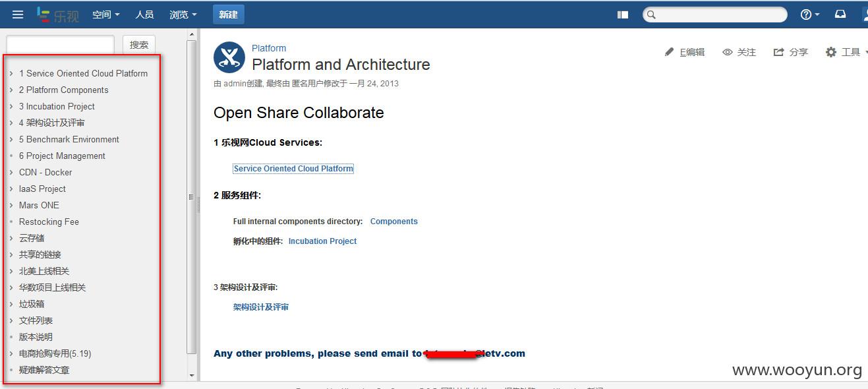Open the Components link
Screen dimensions: 868x389
point(394,222)
